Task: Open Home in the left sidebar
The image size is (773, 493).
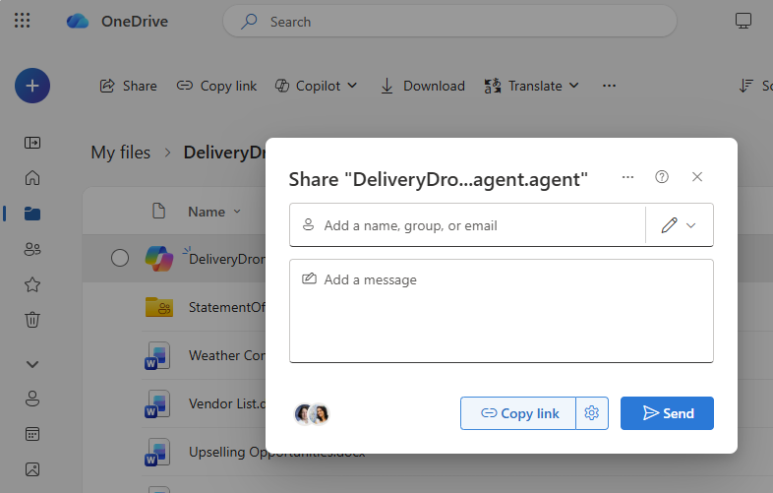Action: tap(32, 178)
